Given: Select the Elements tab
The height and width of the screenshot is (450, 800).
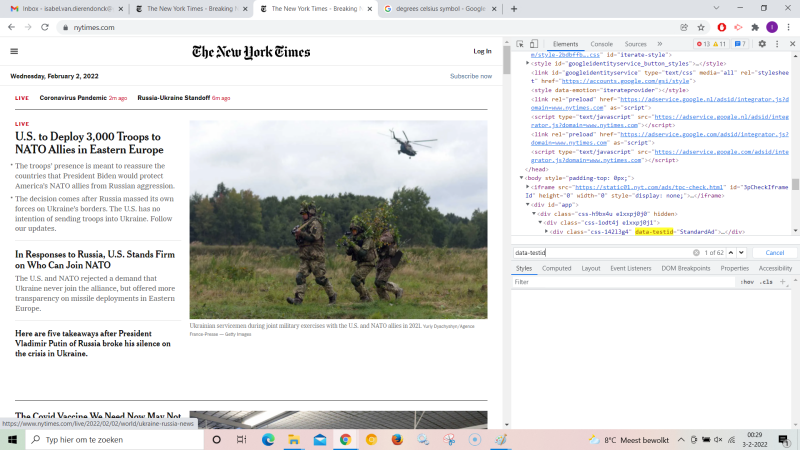Looking at the screenshot, I should coord(565,44).
